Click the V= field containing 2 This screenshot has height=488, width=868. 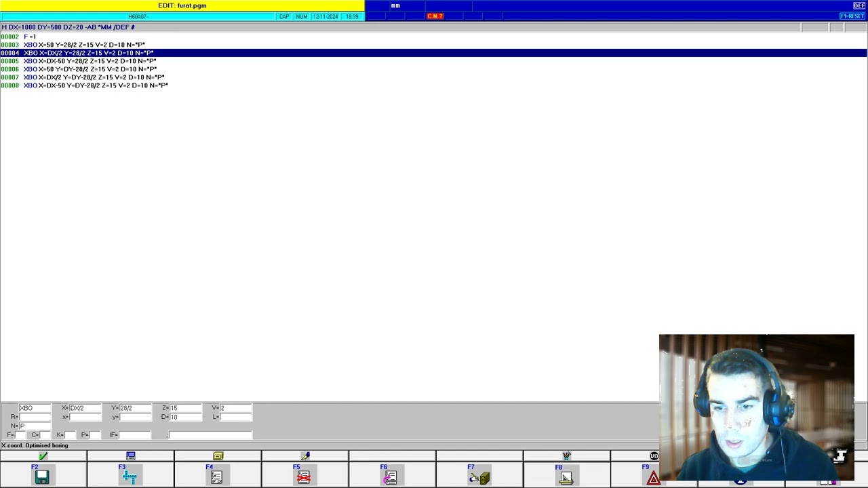(x=235, y=408)
